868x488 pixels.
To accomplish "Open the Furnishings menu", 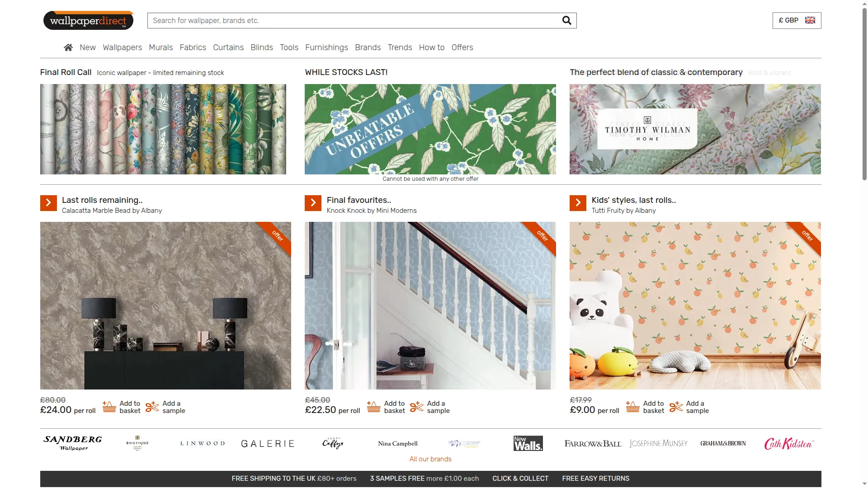I will click(x=326, y=47).
